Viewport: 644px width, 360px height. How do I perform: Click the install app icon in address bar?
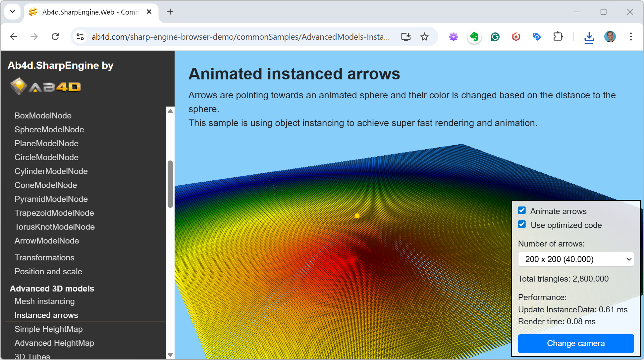(406, 37)
